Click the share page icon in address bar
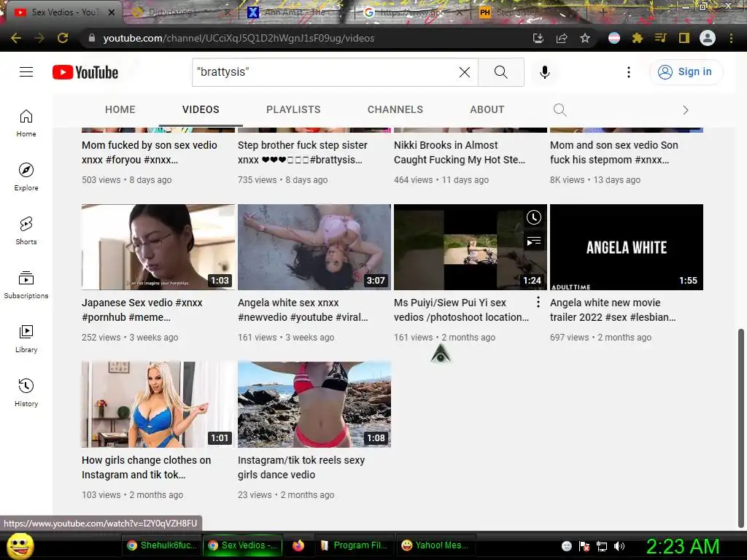This screenshot has height=560, width=747. pyautogui.click(x=562, y=38)
